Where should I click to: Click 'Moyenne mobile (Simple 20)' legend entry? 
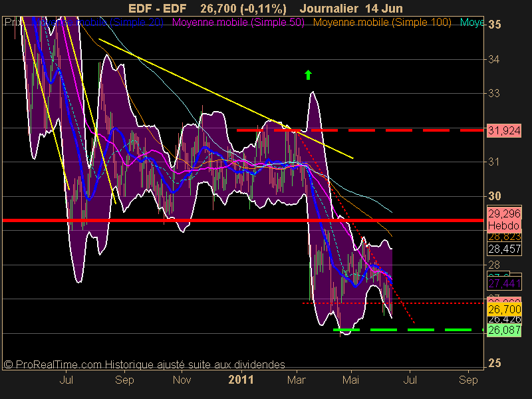click(x=98, y=23)
